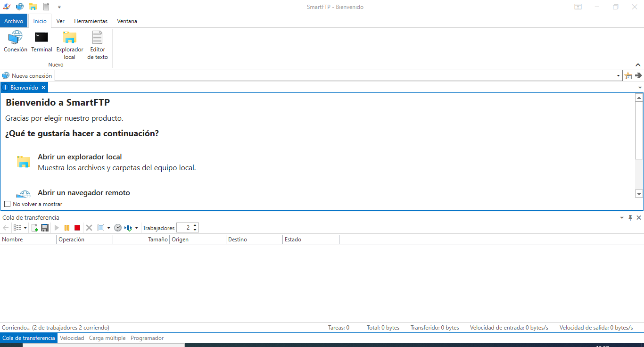Select the Cola de transferencia bottom tab
The image size is (644, 347).
click(x=29, y=338)
